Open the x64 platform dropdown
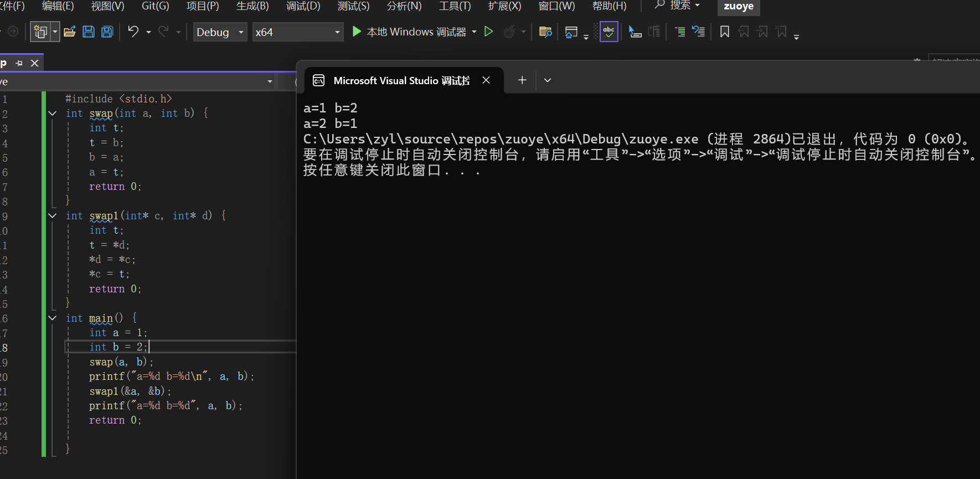Viewport: 980px width, 479px height. pyautogui.click(x=298, y=32)
